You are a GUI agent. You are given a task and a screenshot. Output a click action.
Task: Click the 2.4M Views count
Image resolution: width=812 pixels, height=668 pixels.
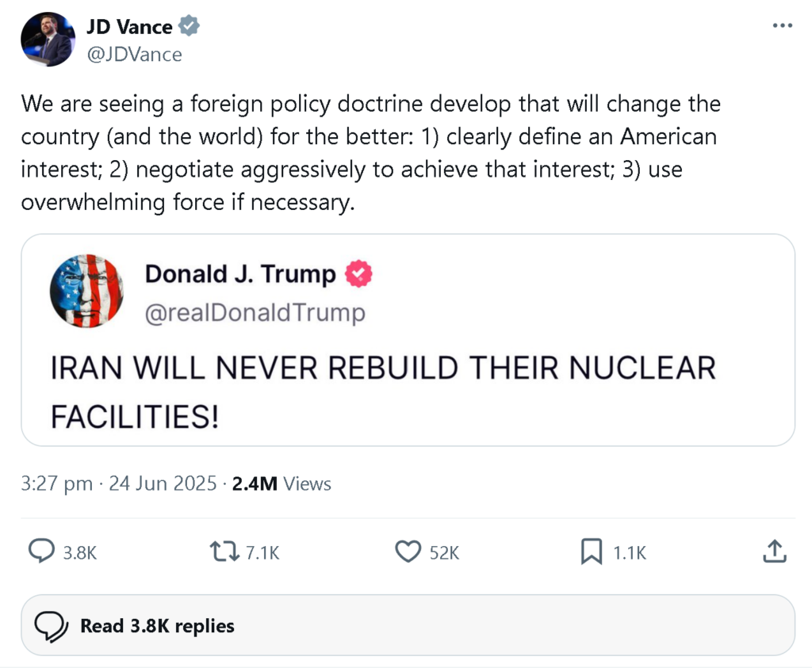[x=282, y=483]
